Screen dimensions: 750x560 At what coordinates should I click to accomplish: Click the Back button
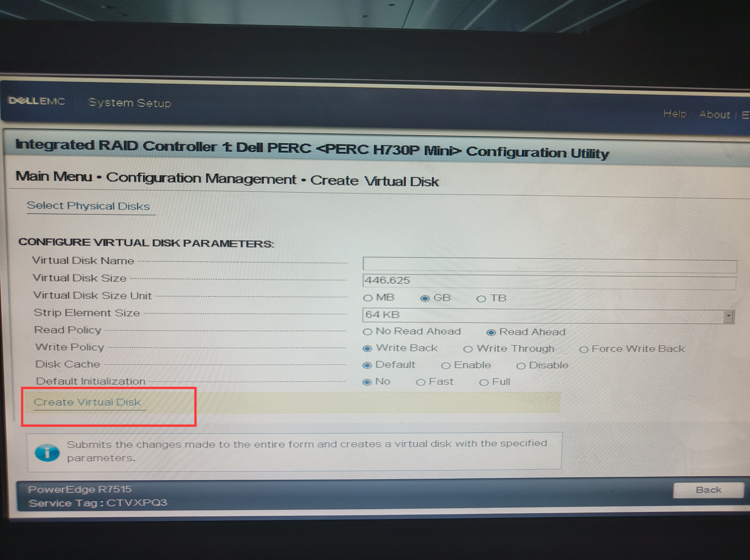pos(708,490)
